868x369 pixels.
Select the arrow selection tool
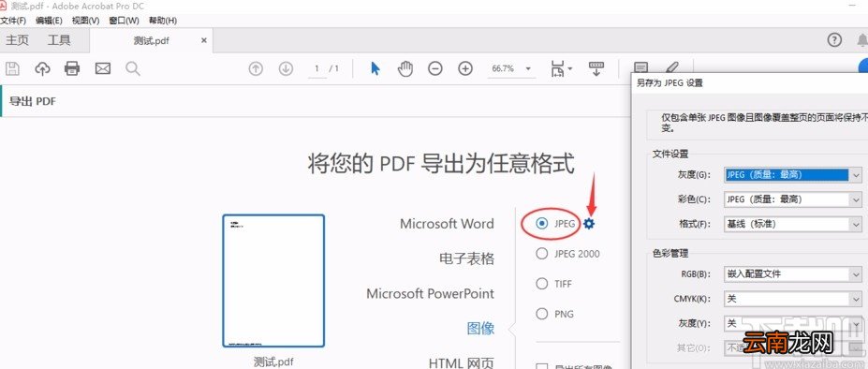(375, 68)
